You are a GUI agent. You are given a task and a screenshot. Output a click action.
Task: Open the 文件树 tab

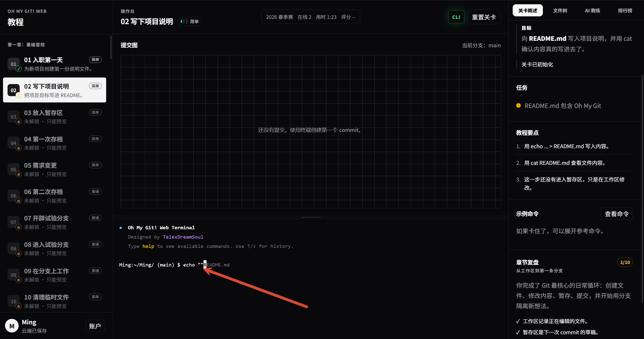560,11
